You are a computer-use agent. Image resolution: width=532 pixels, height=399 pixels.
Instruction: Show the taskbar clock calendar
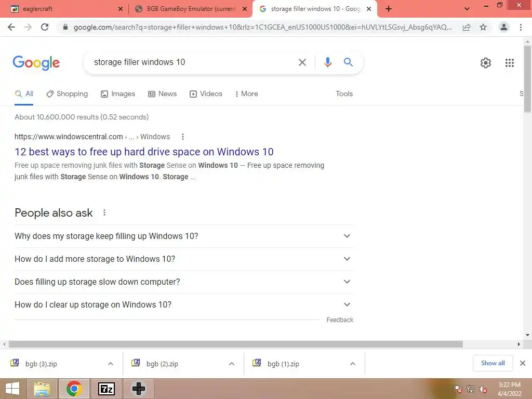point(509,389)
